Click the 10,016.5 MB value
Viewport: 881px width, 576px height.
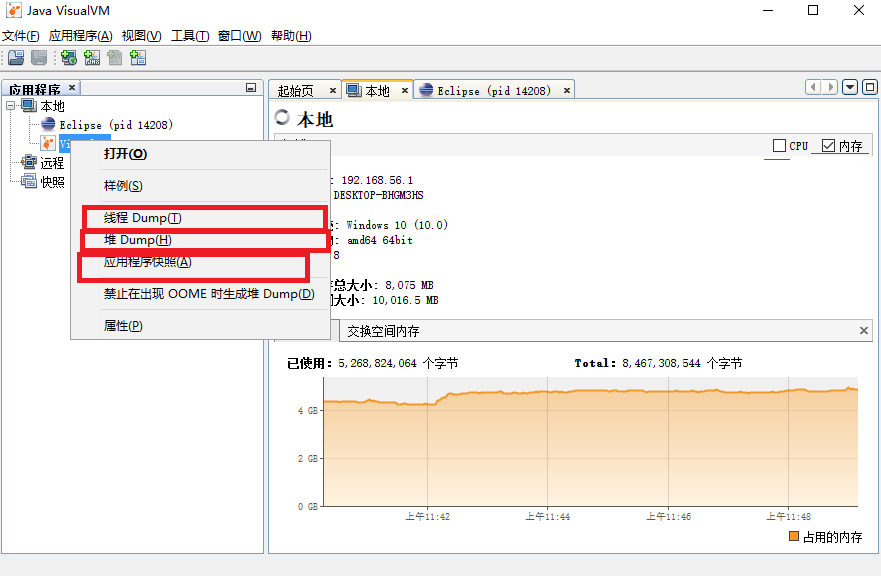405,300
